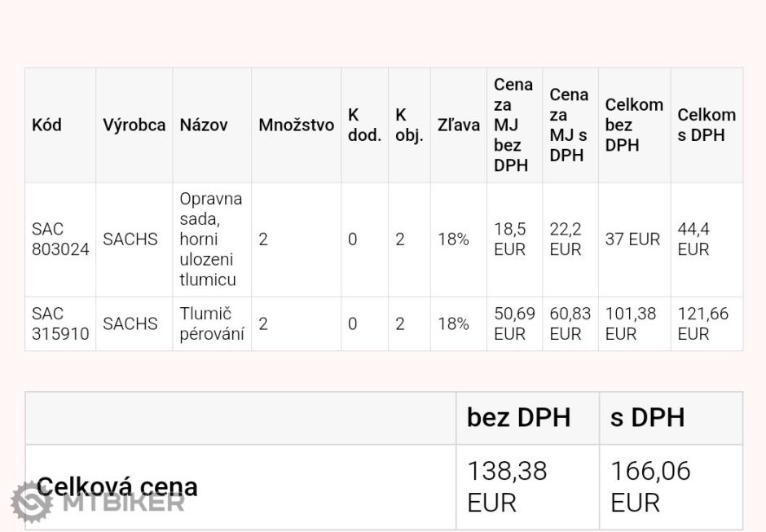Screen dimensions: 766x532
Task: Click the 50,69 EUR unit price
Action: [514, 323]
